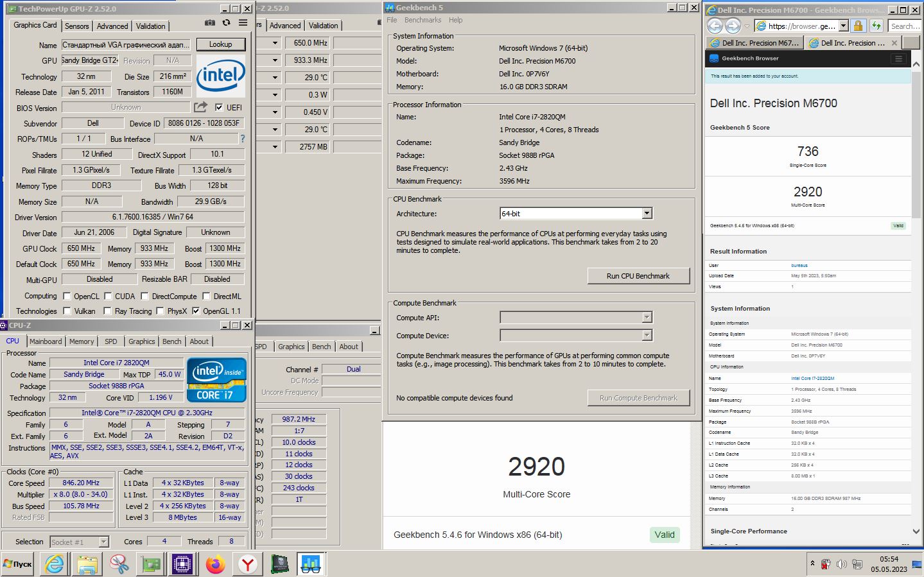The image size is (924, 577).
Task: Uncheck the OpenGL 1.1 checkbox
Action: (196, 311)
